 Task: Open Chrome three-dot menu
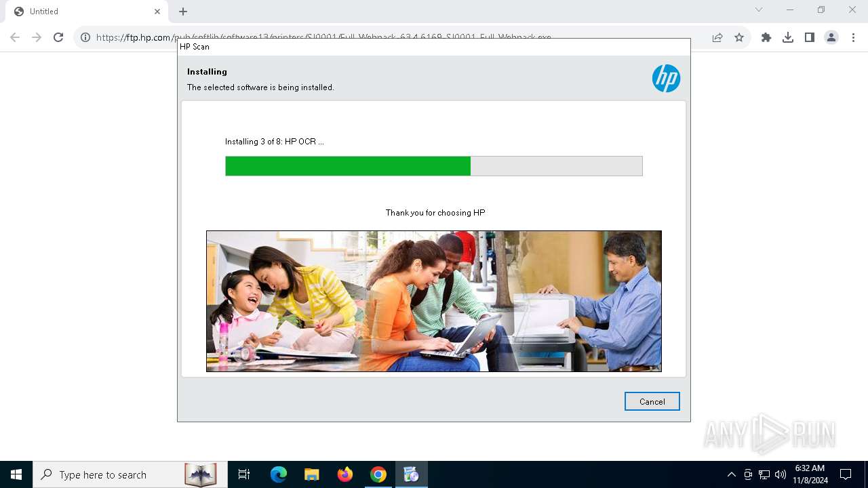point(853,37)
